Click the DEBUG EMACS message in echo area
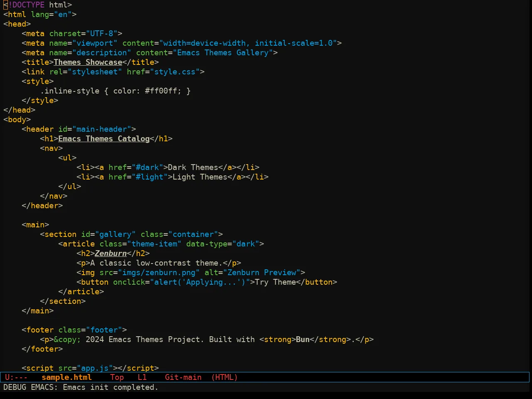Screen dimensions: 532x399 (81, 387)
